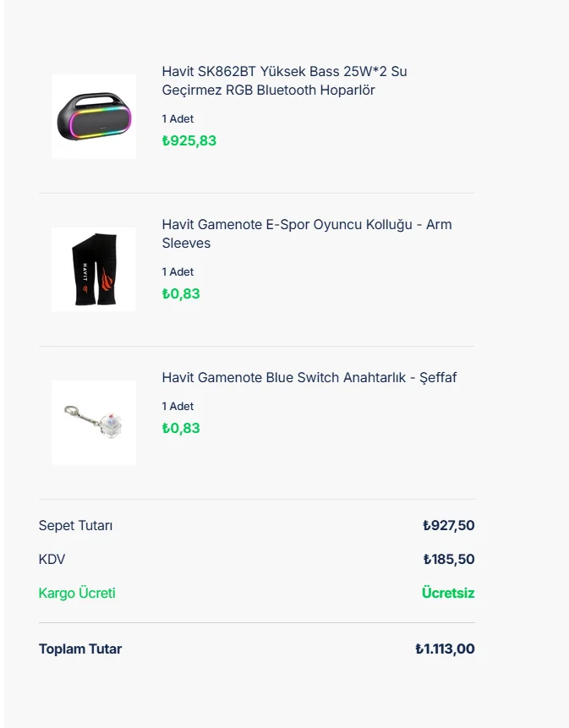Open the E-Spor Oyuncu Kolluğu product title
Screen dimensions: 569x728
click(306, 234)
